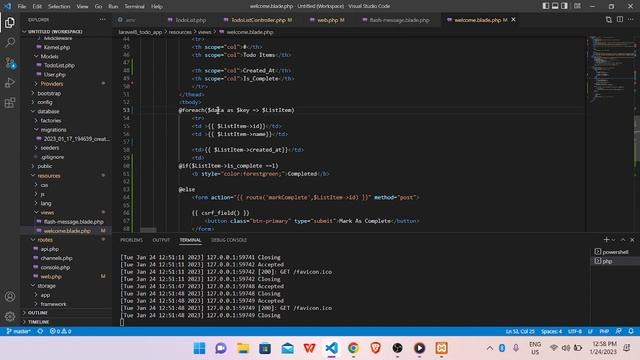Open the Help menu

click(157, 6)
